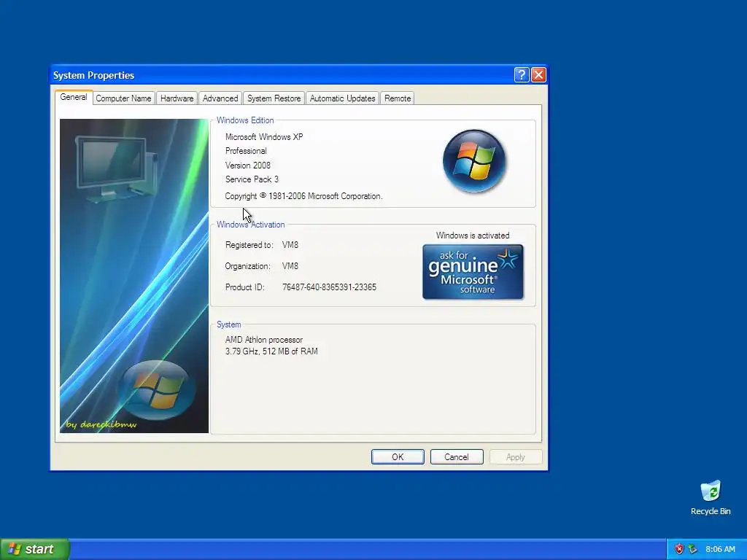Screen dimensions: 747x560
Task: Click the ask for genuine Microsoft badge
Action: (473, 272)
